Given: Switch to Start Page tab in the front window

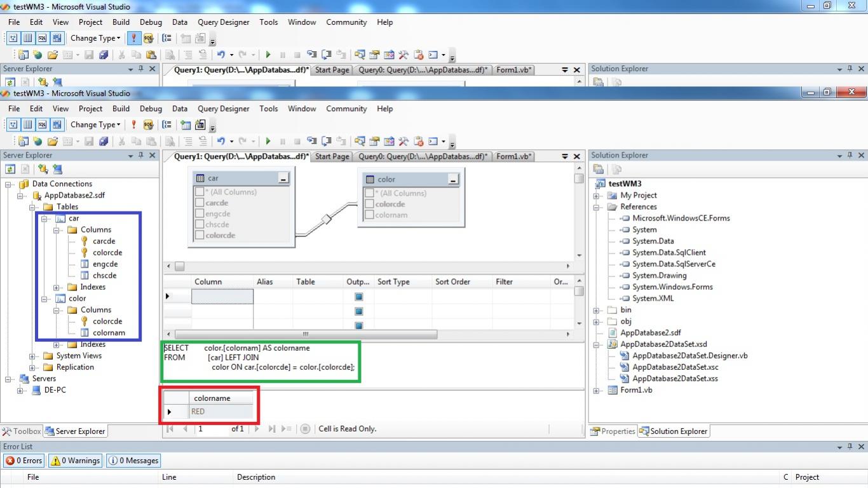Looking at the screenshot, I should (x=332, y=156).
